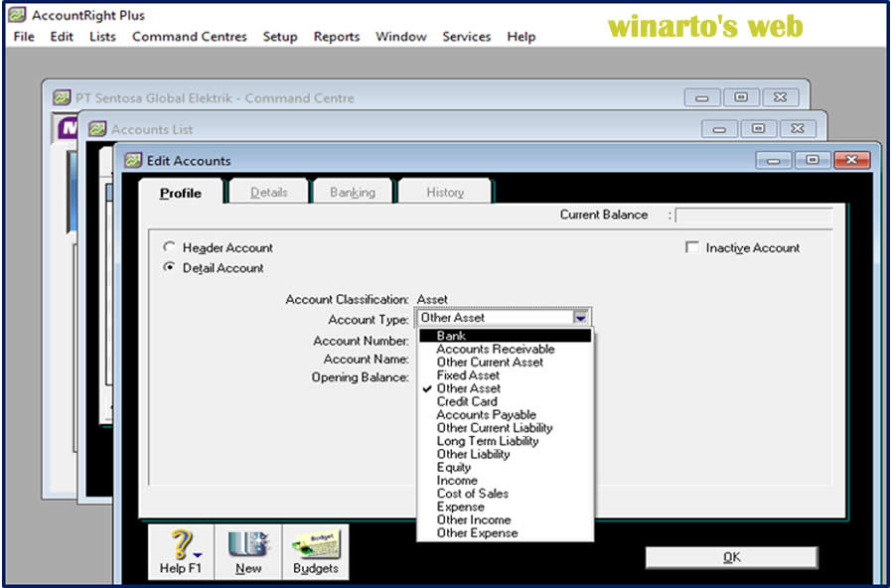The width and height of the screenshot is (892, 588).
Task: Click the Accounts List window icon
Action: tap(97, 129)
